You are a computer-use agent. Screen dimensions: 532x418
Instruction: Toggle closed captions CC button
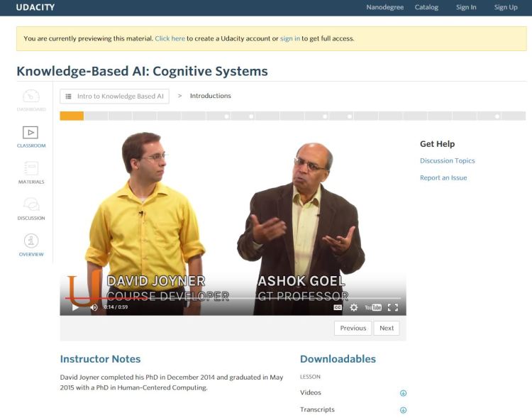tap(338, 307)
